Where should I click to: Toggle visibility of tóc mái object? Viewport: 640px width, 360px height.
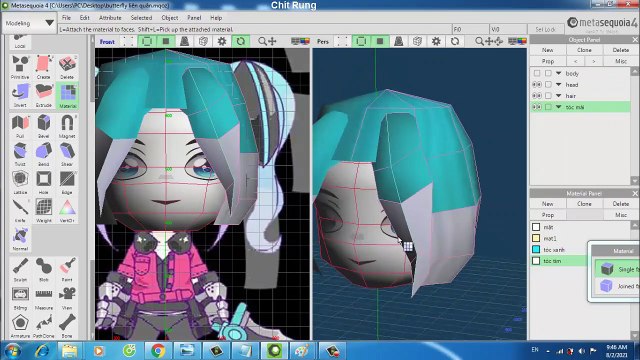click(x=537, y=107)
